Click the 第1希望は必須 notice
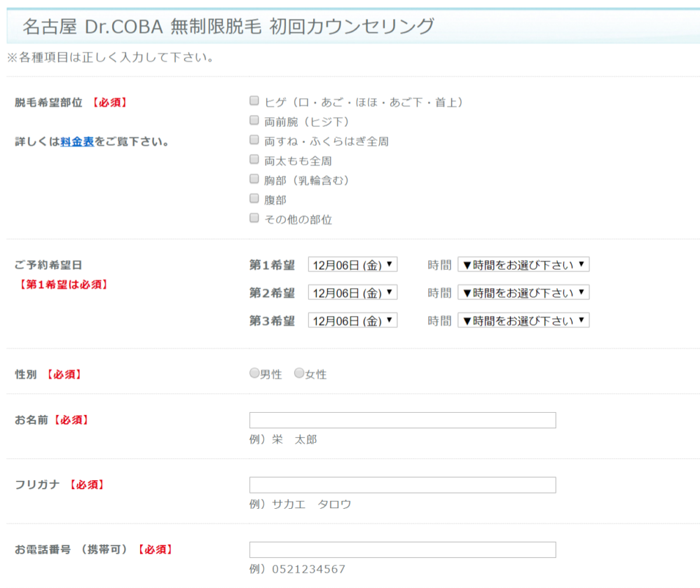Viewport: 700px width, 588px height. [x=62, y=285]
